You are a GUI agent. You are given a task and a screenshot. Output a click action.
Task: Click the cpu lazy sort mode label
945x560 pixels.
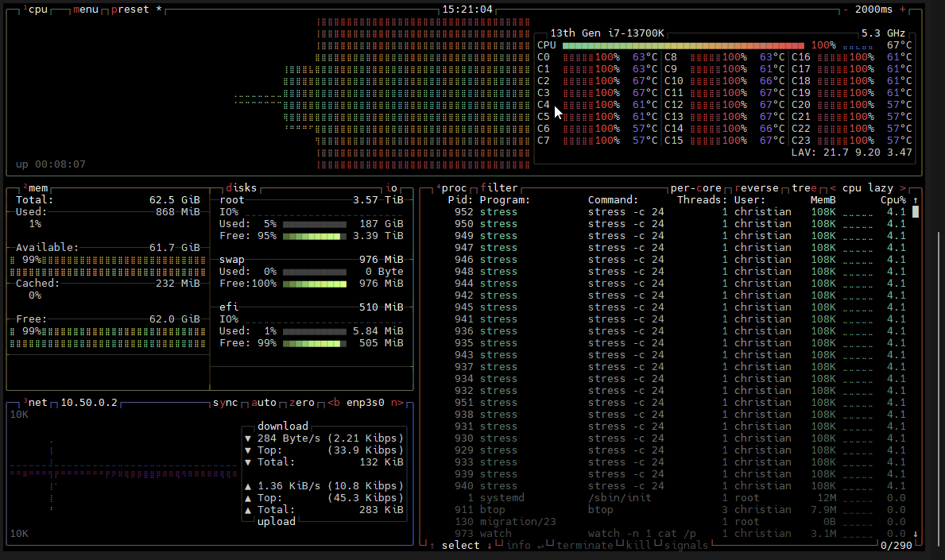click(867, 188)
